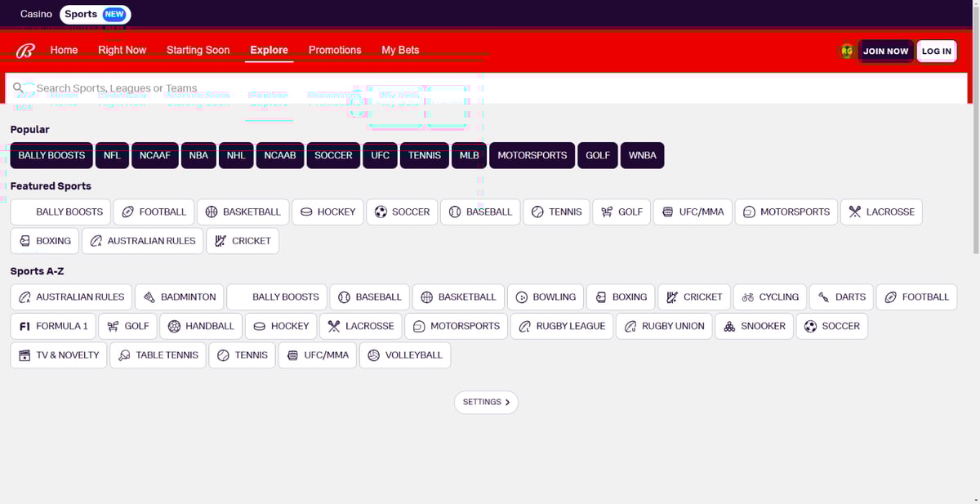The width and height of the screenshot is (980, 504).
Task: Open the MLB popular league
Action: 470,155
